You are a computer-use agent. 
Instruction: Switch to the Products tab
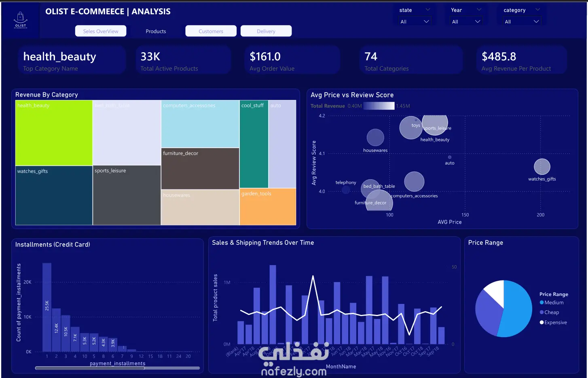pyautogui.click(x=156, y=31)
